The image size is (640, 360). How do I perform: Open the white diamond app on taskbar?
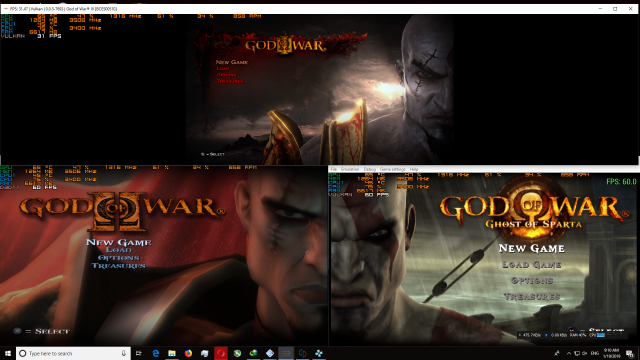270,353
